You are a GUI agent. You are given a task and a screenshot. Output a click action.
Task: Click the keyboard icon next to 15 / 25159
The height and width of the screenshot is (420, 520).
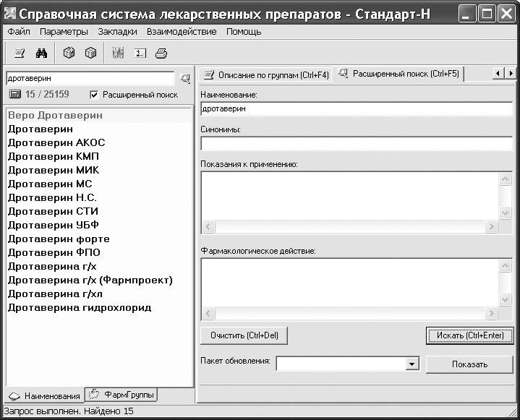[15, 95]
